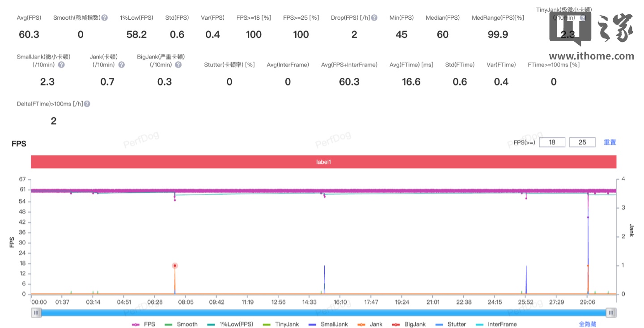Viewport: 644px width, 328px height.
Task: Toggle SmallJank series in legend
Action: [x=328, y=324]
